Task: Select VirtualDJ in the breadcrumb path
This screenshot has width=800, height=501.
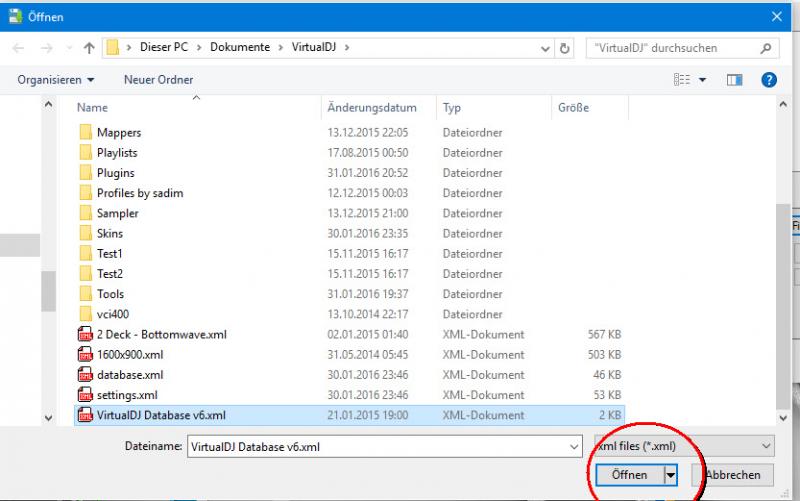Action: [x=314, y=47]
